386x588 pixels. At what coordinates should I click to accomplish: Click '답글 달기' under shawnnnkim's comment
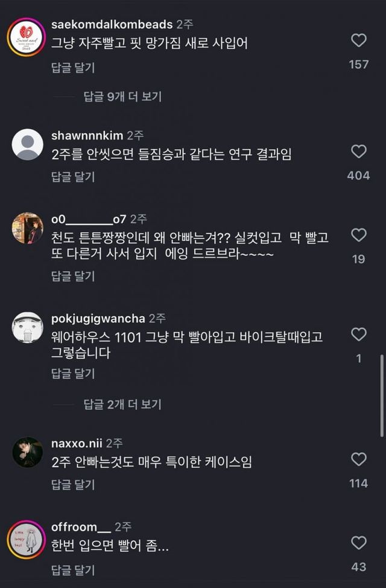(68, 176)
